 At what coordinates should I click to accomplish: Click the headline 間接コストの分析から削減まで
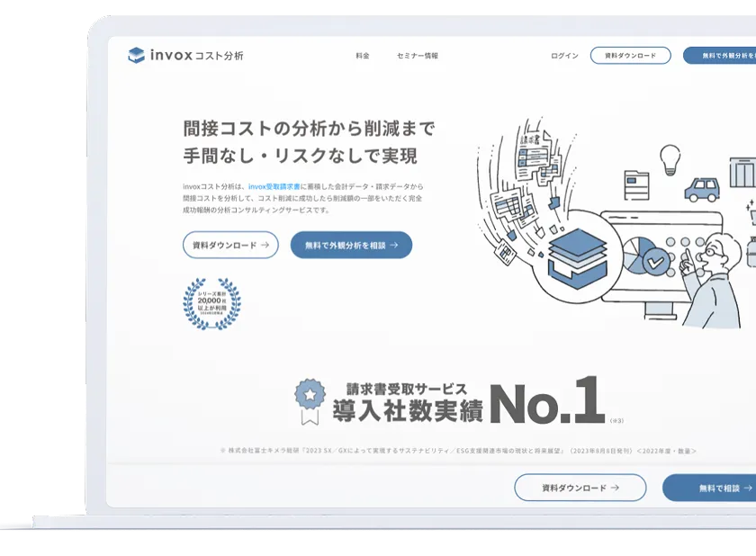tap(309, 129)
